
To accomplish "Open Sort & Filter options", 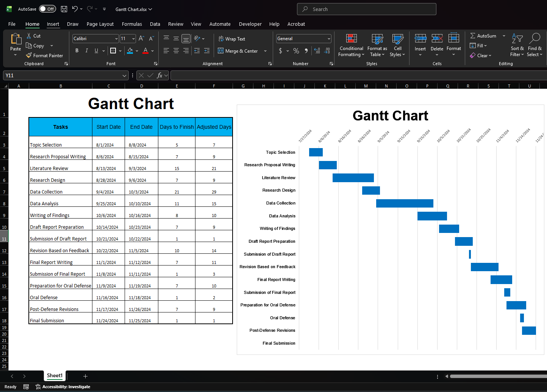I will [517, 45].
